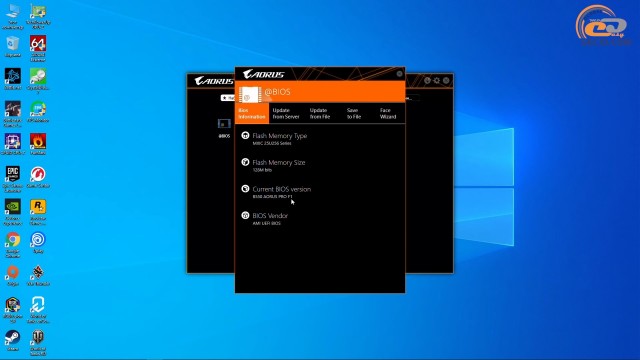Click the Flash Memory Type icon
The width and height of the screenshot is (640, 360).
245,136
